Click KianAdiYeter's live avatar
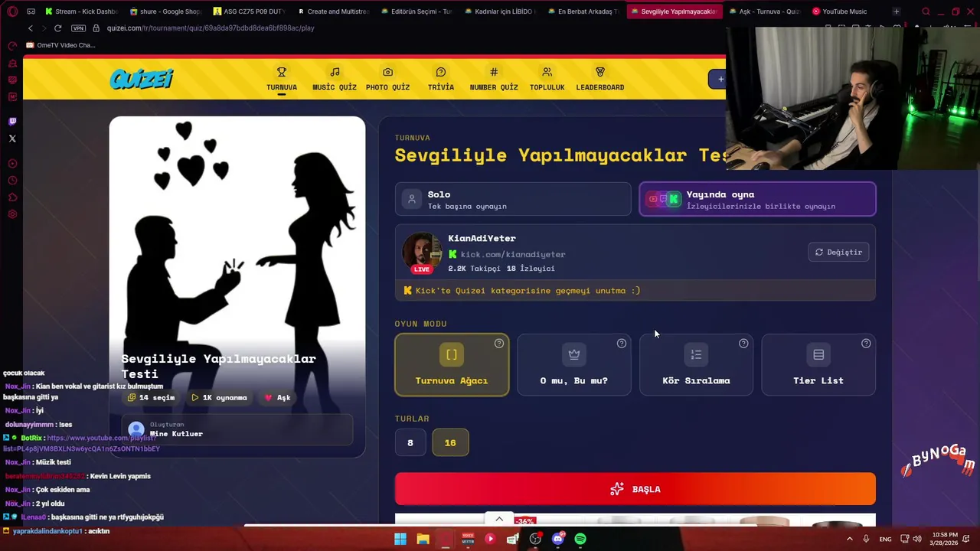Image resolution: width=980 pixels, height=551 pixels. coord(422,252)
